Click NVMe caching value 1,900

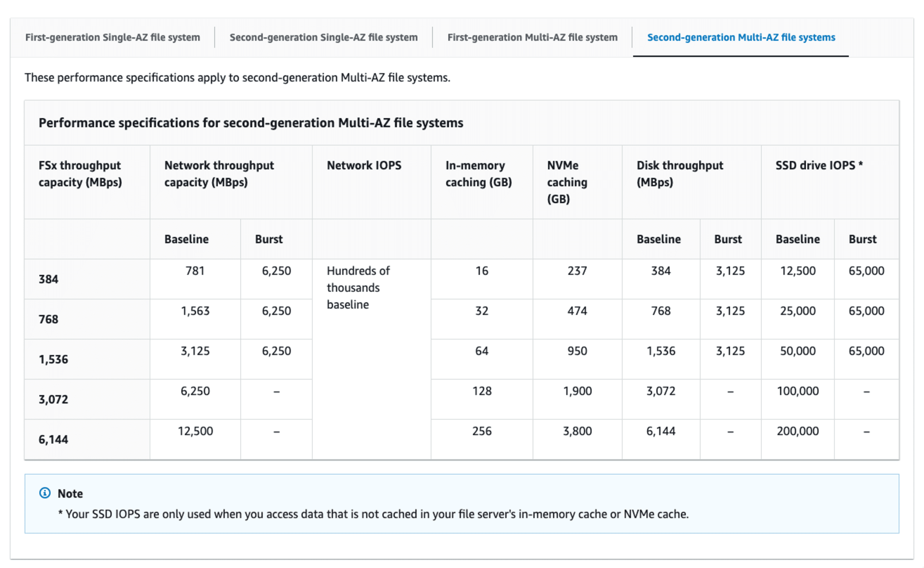tap(577, 391)
